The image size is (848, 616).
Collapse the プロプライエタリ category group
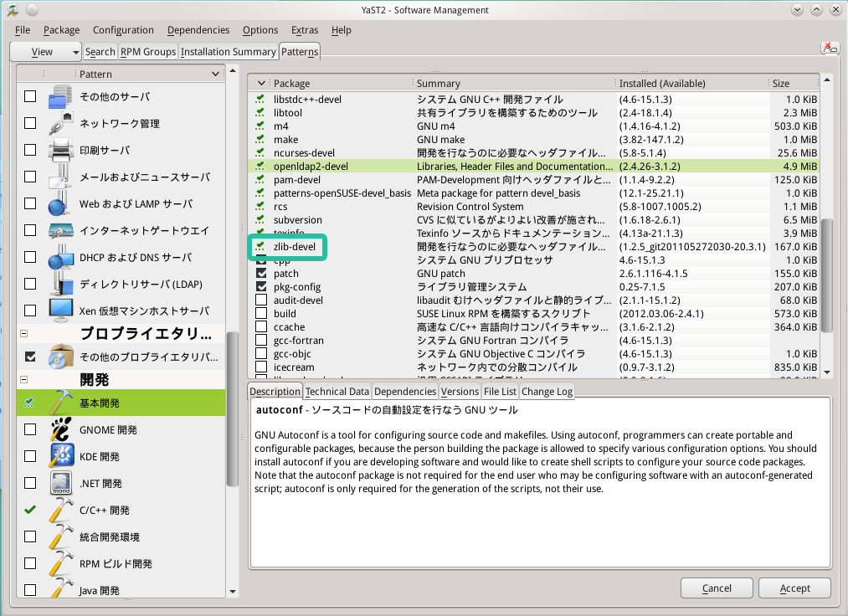(x=23, y=334)
